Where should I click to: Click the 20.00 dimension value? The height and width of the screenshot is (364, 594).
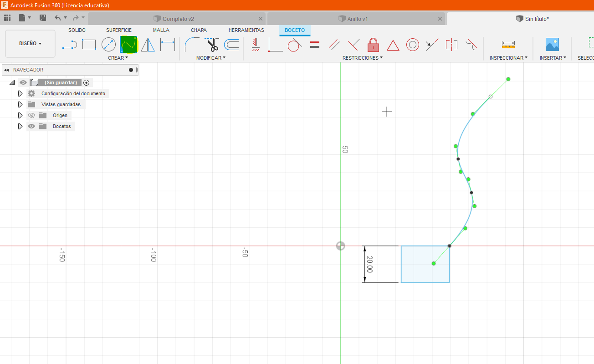369,264
